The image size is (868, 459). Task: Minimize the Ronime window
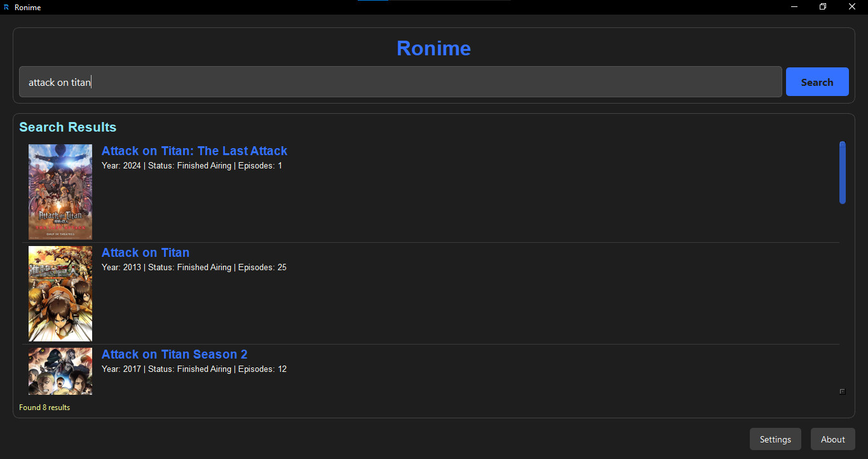[794, 7]
